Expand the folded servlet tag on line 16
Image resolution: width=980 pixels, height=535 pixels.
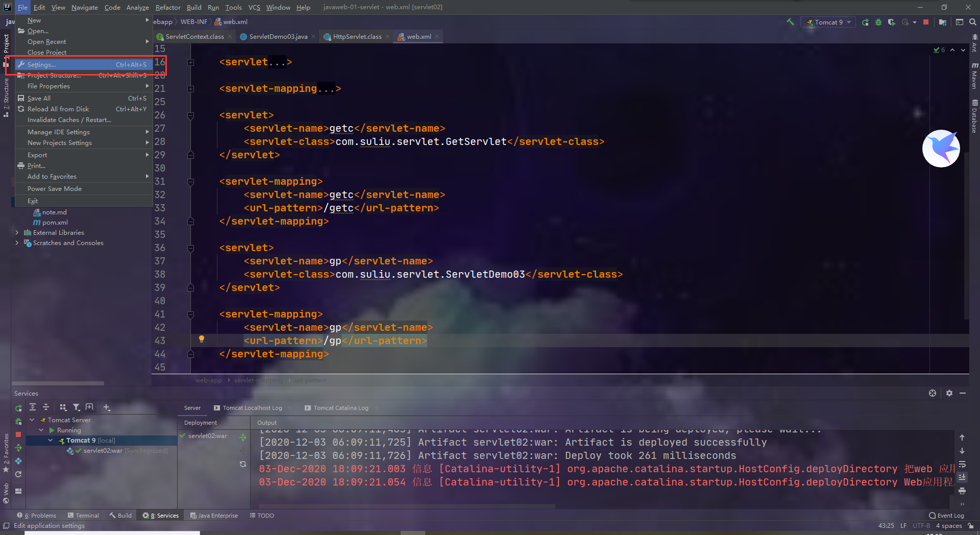coord(190,62)
